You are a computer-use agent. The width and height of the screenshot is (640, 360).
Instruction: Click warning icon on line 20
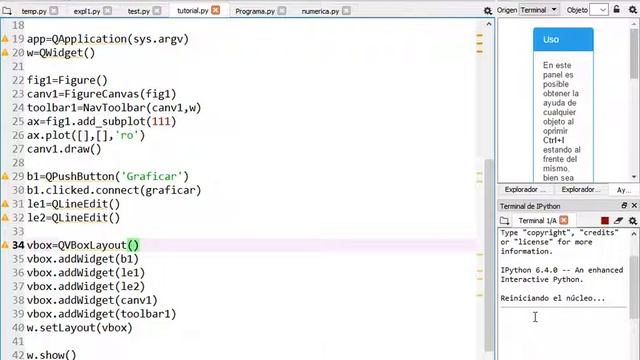[5, 53]
